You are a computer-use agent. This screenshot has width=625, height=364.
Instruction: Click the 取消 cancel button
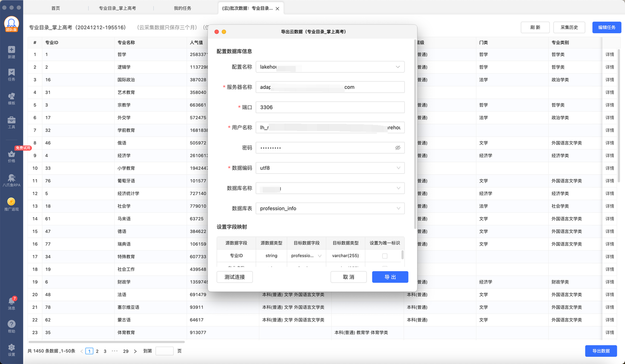[348, 277]
